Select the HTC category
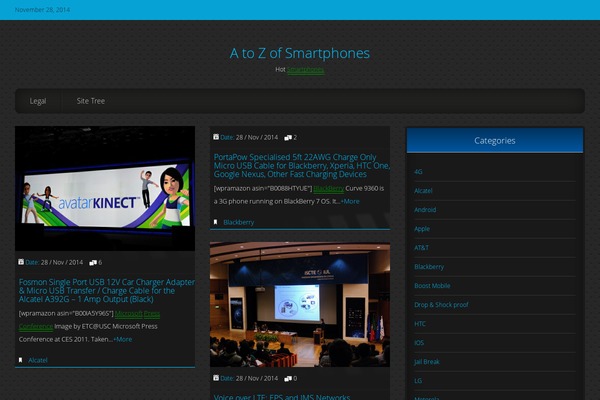This screenshot has width=600, height=400. pos(420,324)
